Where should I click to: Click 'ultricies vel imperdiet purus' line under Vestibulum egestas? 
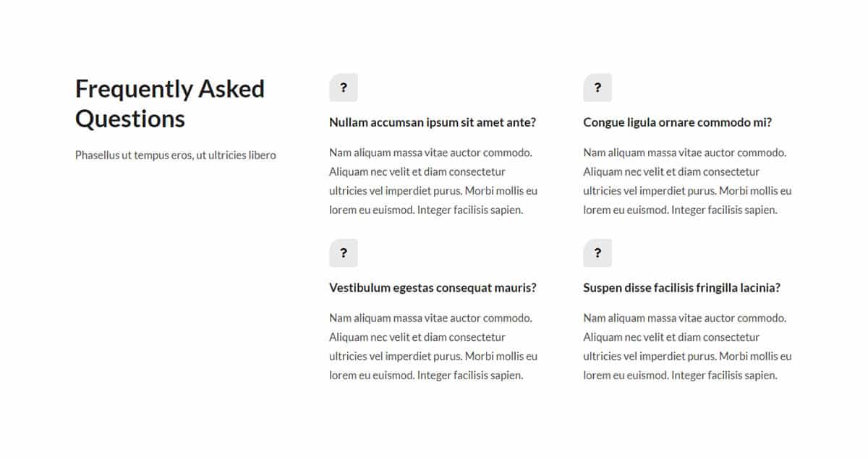click(x=433, y=356)
